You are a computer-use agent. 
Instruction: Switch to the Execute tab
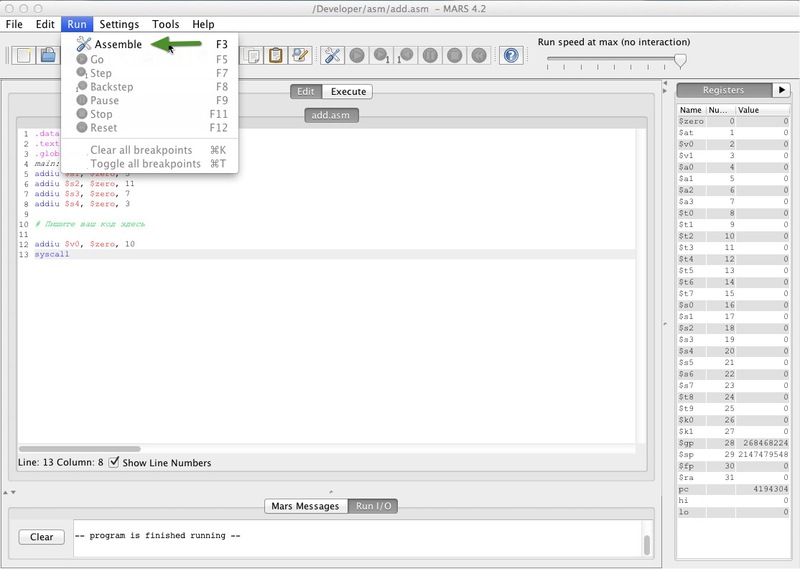click(x=348, y=91)
